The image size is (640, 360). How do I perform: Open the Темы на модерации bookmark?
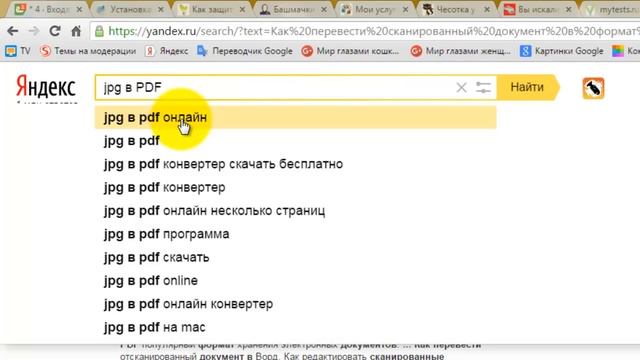(x=88, y=51)
